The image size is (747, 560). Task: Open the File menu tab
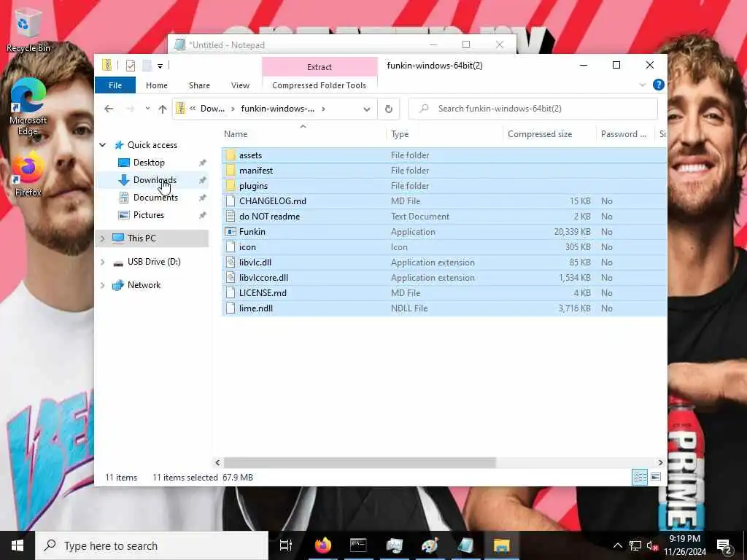click(x=115, y=85)
